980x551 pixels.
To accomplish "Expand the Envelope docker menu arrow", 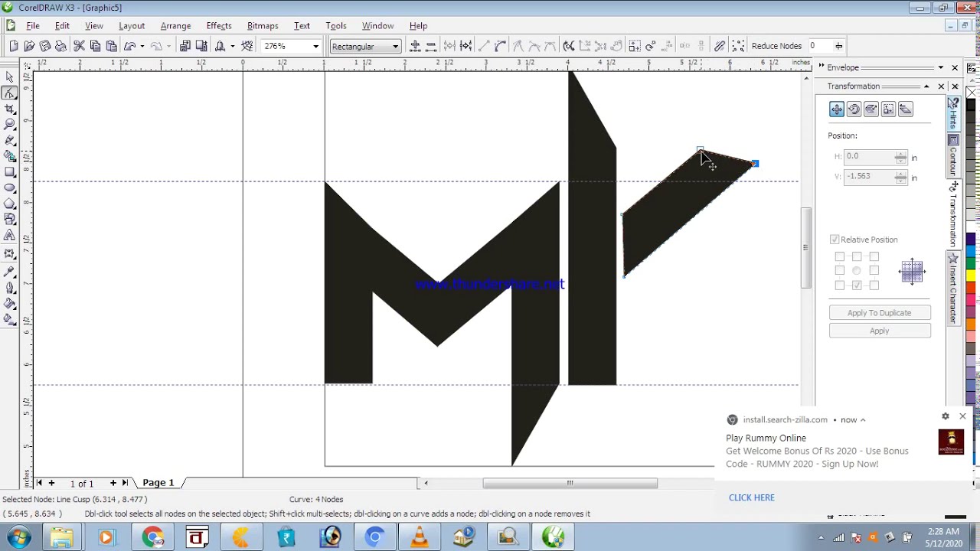I will [x=941, y=67].
